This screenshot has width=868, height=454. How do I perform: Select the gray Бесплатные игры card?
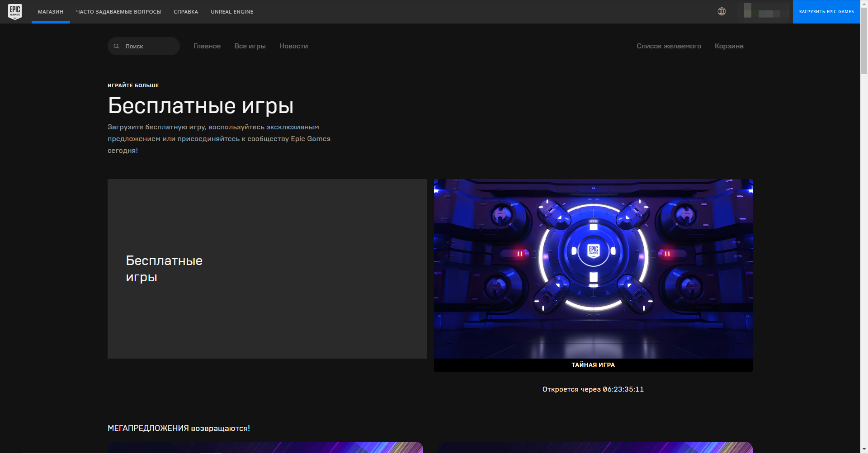[267, 269]
